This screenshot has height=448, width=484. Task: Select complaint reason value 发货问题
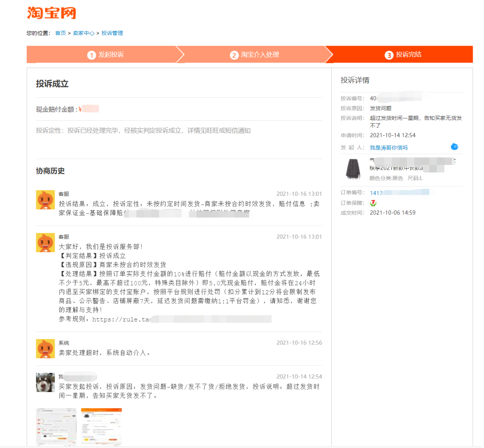[381, 109]
